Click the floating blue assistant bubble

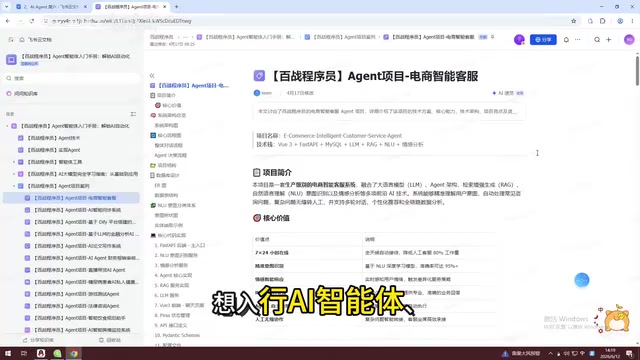(582, 280)
